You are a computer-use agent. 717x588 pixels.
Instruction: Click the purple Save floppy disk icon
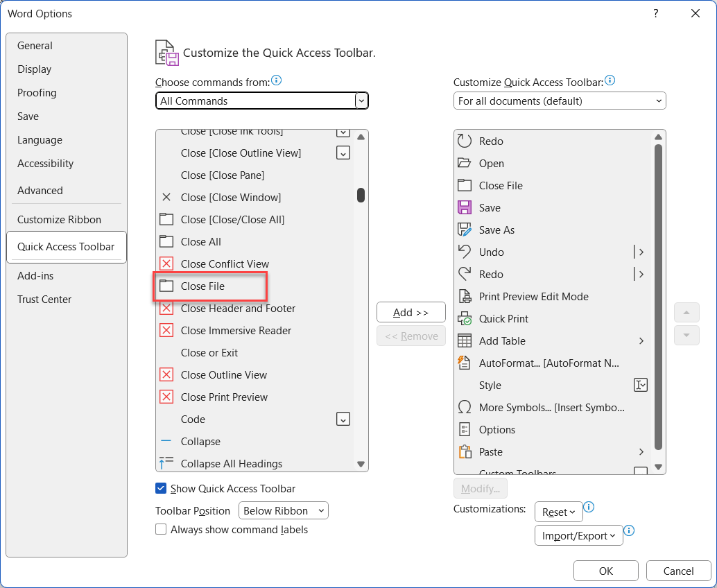tap(465, 207)
